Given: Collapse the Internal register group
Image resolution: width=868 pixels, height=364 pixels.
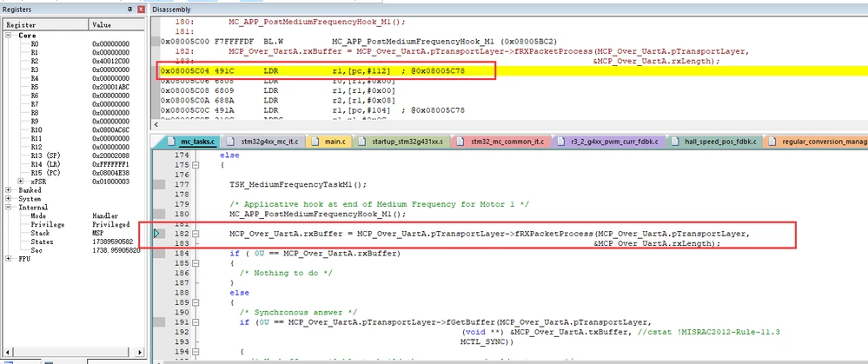Looking at the screenshot, I should (9, 207).
